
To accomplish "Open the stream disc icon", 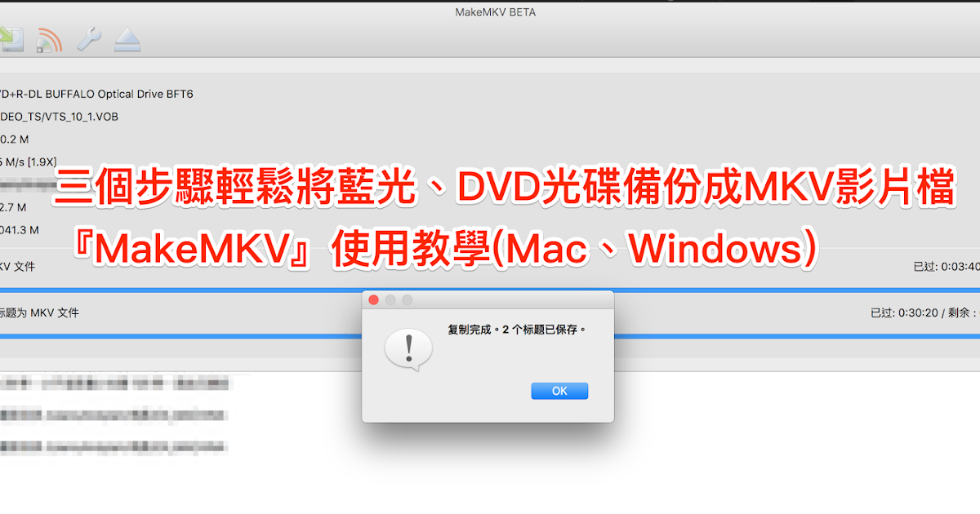I will [x=50, y=39].
